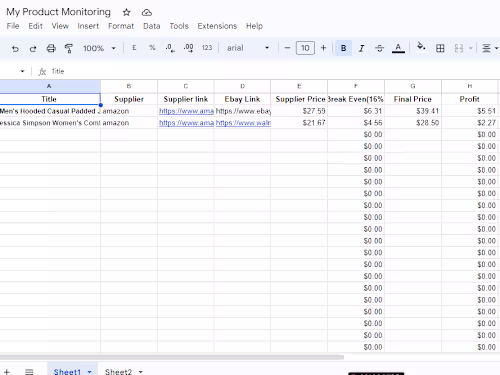Print the spreadsheet using printer icon
This screenshot has height=375, width=500.
[51, 48]
